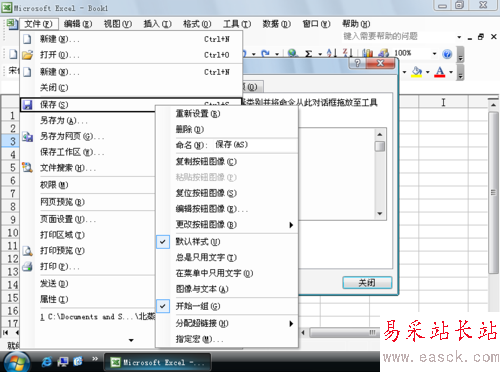Open the help question box dropdown arrow
Viewport: 500px width, 372px height.
(459, 37)
